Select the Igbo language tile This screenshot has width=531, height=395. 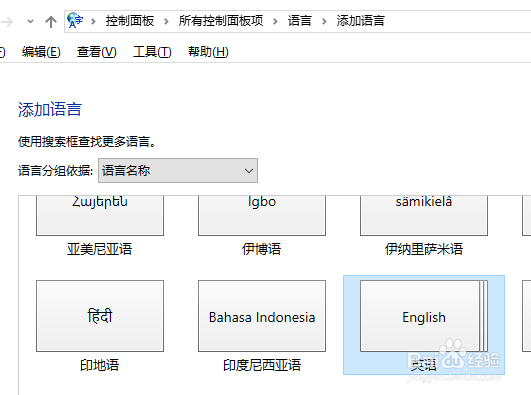coord(262,215)
